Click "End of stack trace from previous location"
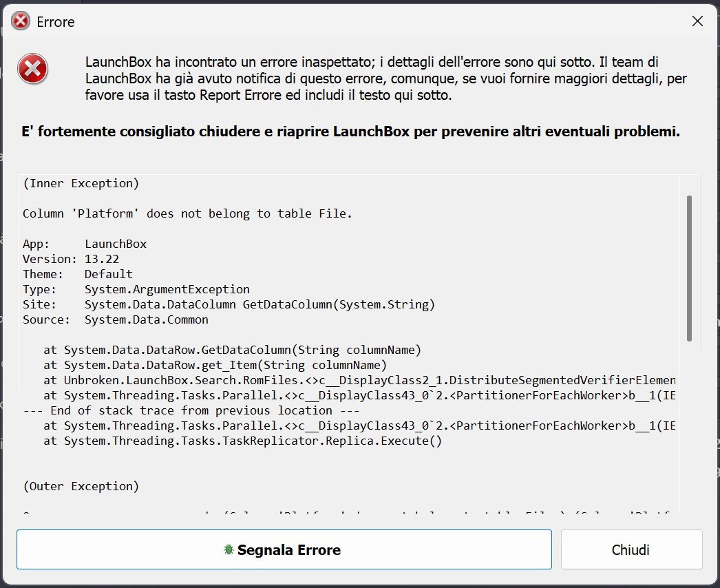This screenshot has height=588, width=720. (191, 410)
